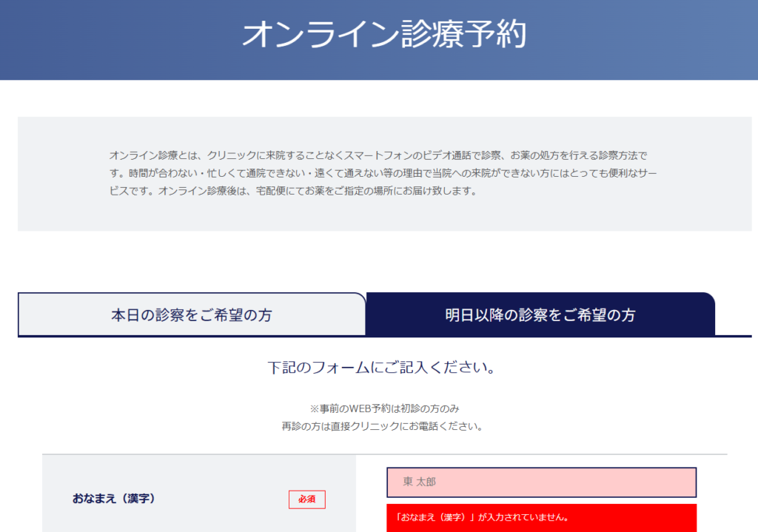758x532 pixels.
Task: Select the 明日以降の診察をご希望の方 tab
Action: point(540,314)
